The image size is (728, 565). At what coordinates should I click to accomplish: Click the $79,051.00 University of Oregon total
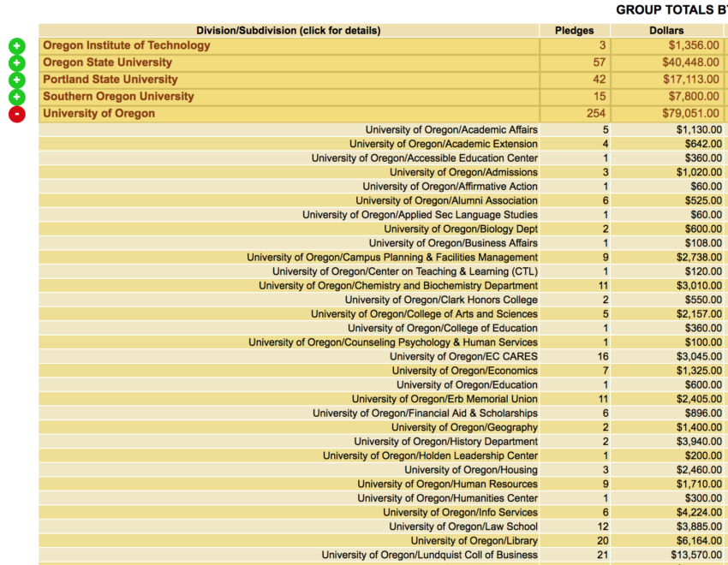[x=691, y=113]
